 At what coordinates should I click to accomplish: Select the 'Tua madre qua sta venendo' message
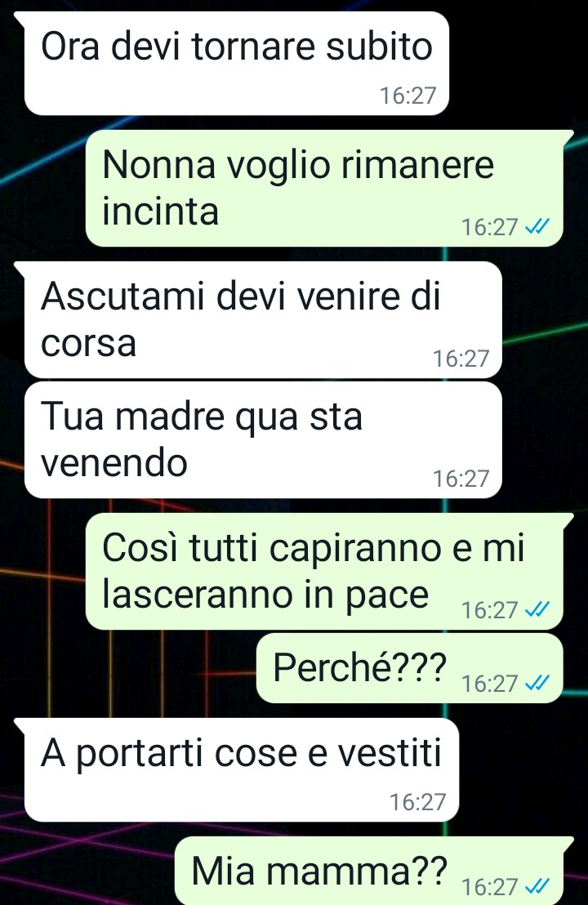point(263,439)
